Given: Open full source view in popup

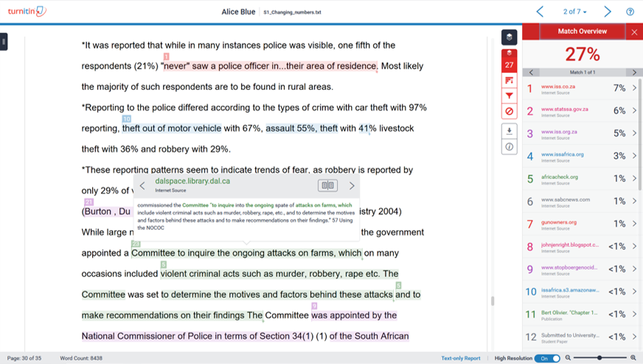Looking at the screenshot, I should tap(327, 186).
